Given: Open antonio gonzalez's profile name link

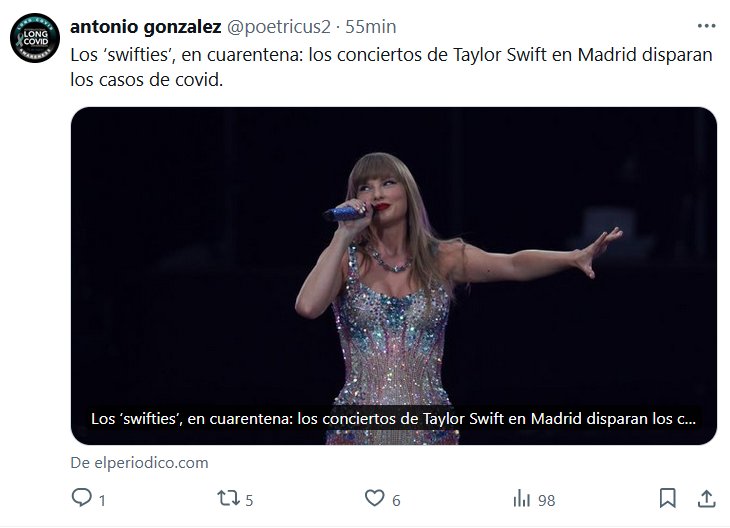Looking at the screenshot, I should (145, 28).
